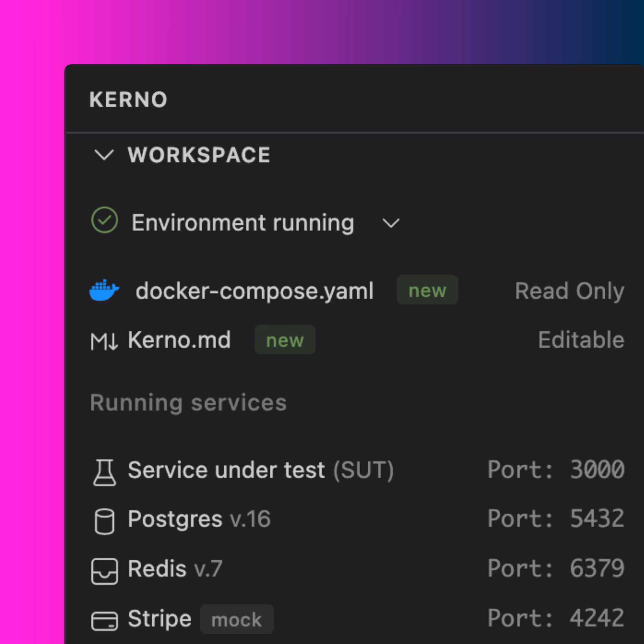Select the Postgres v.16 service
The image size is (644, 644).
click(x=199, y=519)
